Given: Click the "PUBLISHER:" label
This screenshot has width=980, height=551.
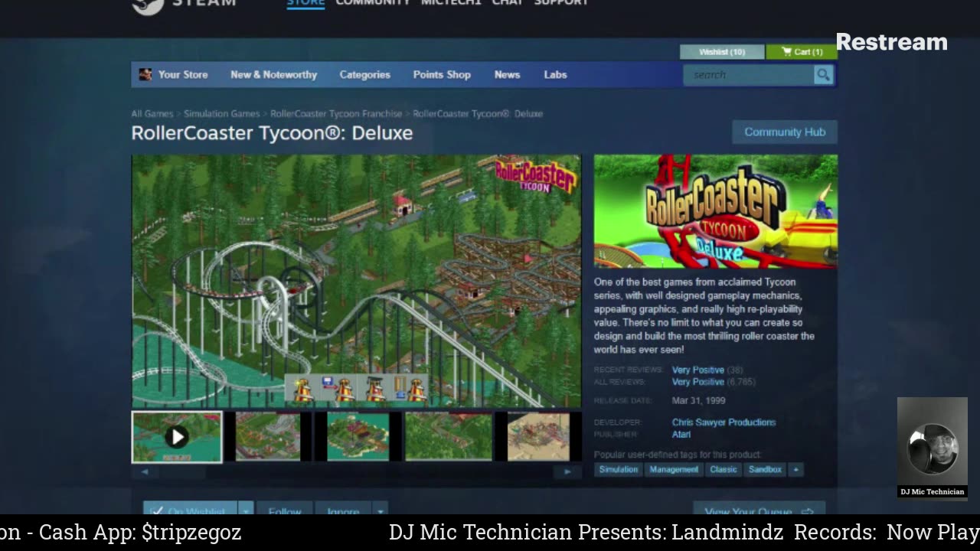Looking at the screenshot, I should point(616,434).
